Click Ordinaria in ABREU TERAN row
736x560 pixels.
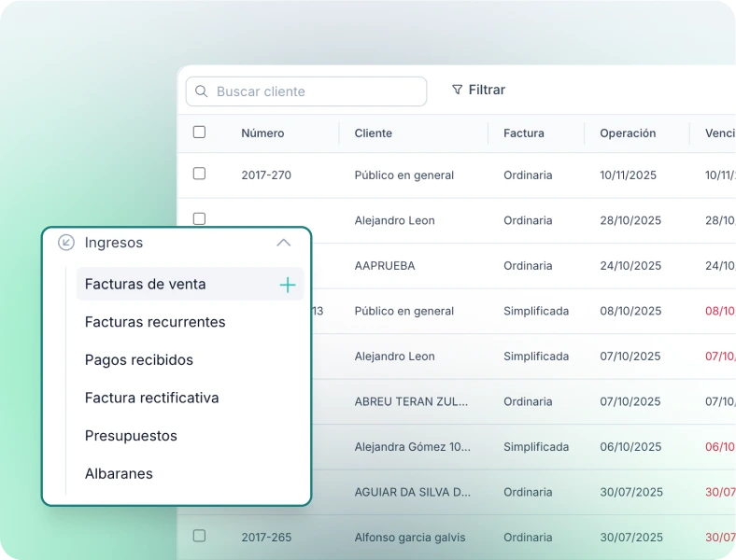click(x=528, y=401)
